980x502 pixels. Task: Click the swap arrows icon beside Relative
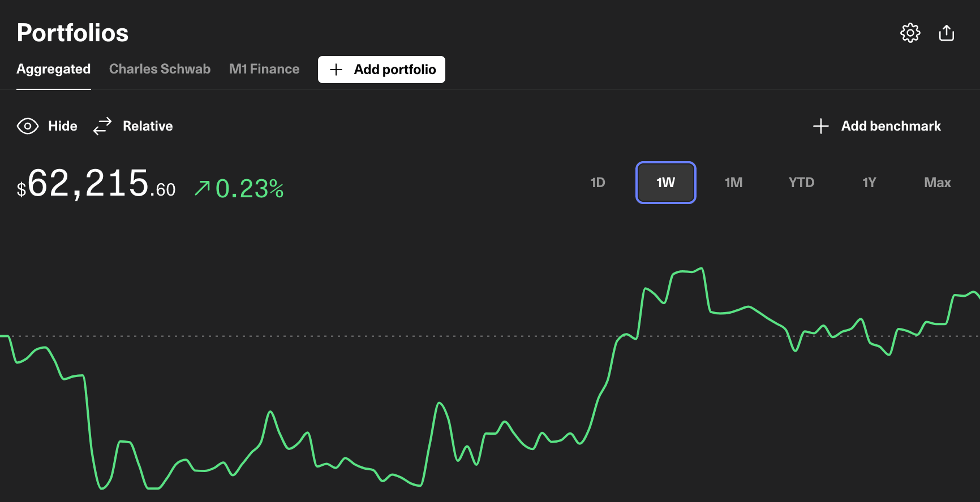[x=102, y=126]
